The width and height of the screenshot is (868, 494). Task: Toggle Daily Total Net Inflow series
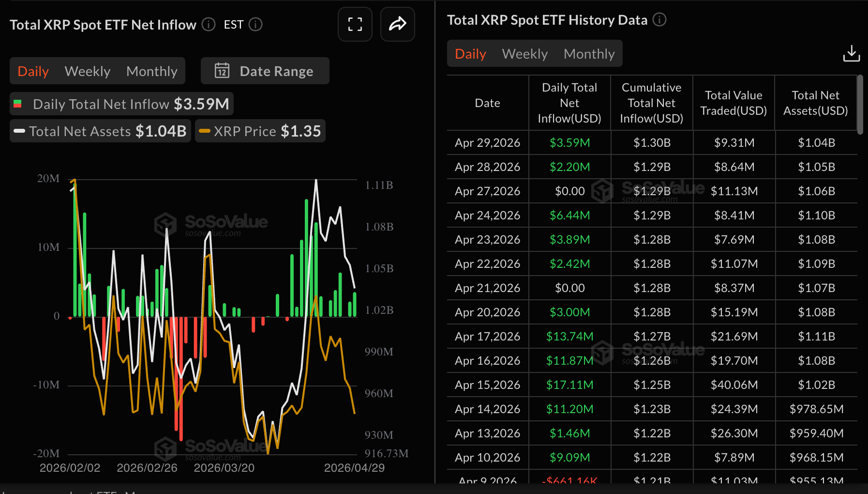121,104
